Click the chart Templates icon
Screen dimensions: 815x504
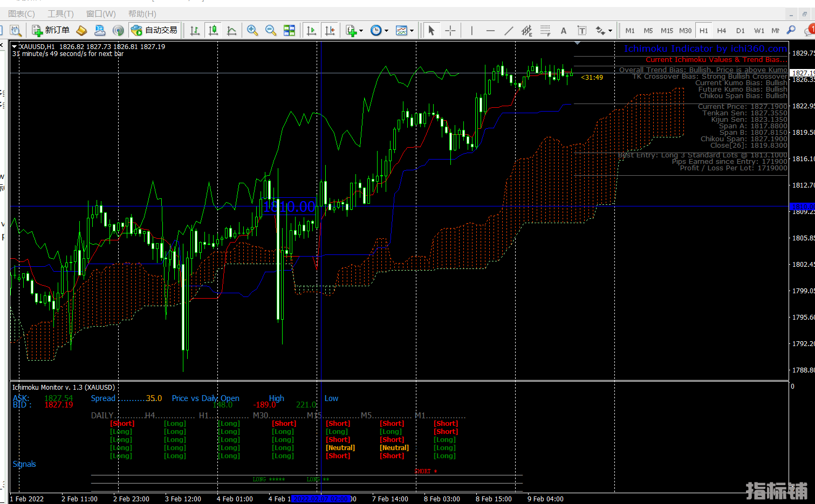pyautogui.click(x=401, y=30)
